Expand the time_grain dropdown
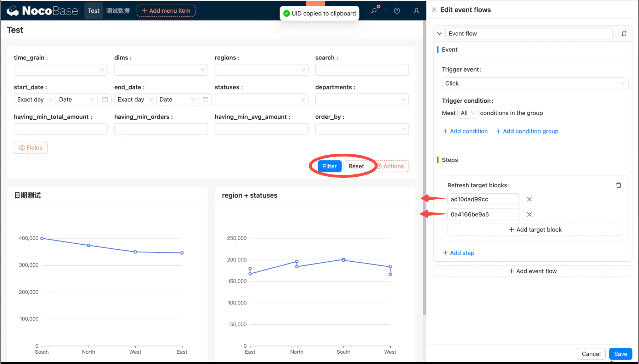The image size is (639, 364). point(61,70)
